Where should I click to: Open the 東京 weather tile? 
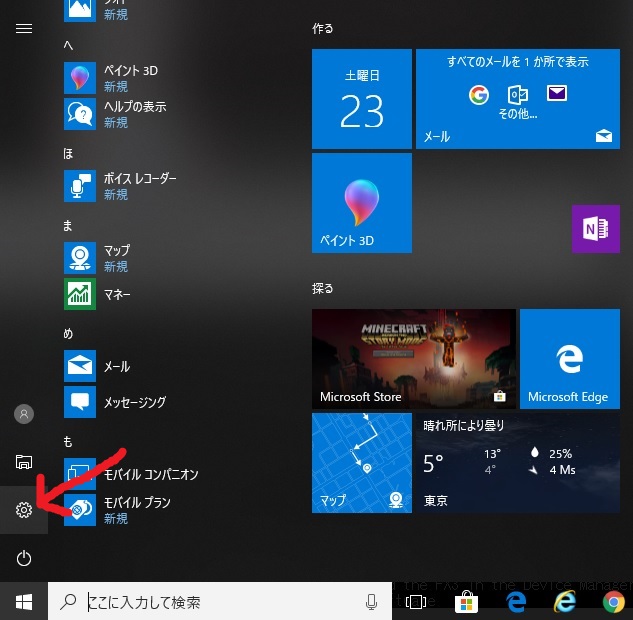(518, 463)
